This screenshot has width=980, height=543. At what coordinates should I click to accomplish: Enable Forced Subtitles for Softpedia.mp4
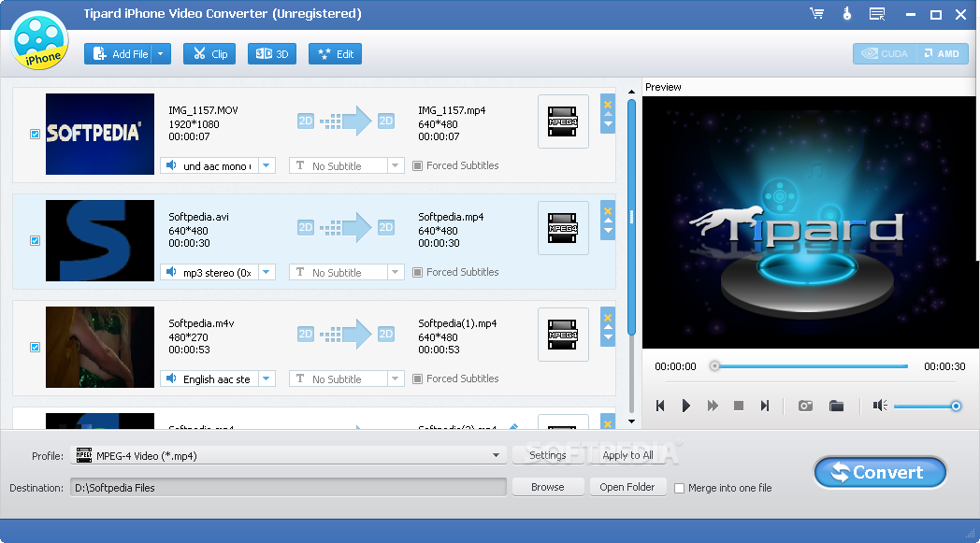pyautogui.click(x=417, y=273)
